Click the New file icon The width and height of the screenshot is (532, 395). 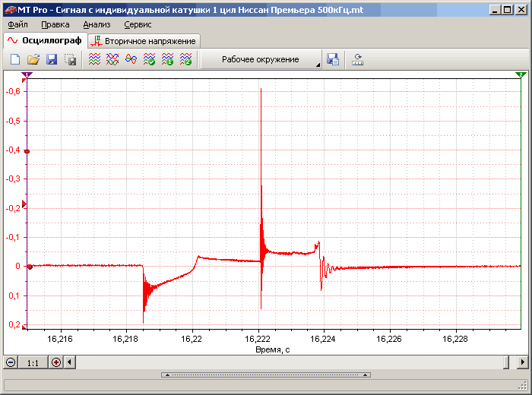point(15,59)
